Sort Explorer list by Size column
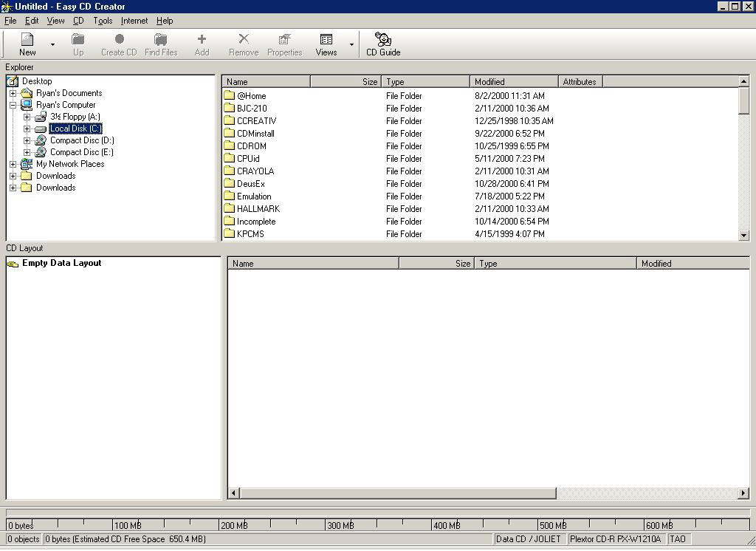 tap(346, 81)
